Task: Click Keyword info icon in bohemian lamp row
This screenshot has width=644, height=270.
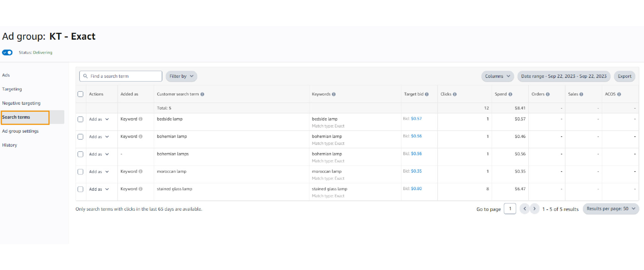Action: tap(141, 136)
